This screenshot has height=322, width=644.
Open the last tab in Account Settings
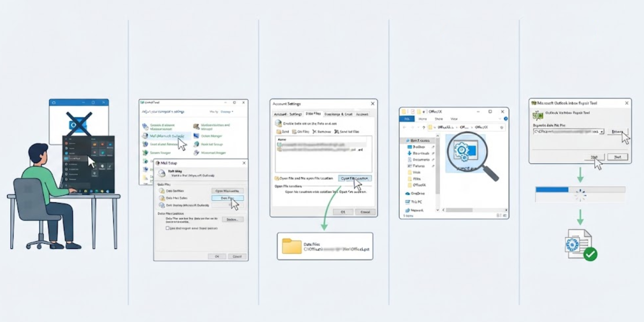[x=362, y=114]
